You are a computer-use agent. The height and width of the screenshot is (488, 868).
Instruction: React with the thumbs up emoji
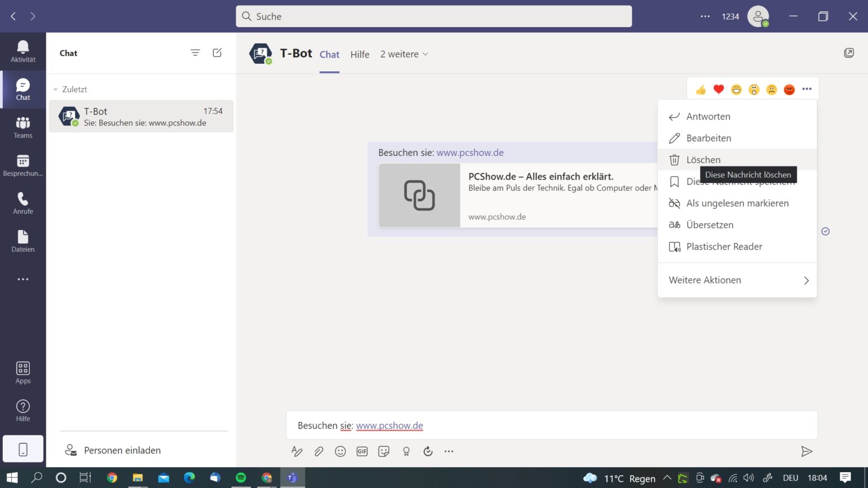point(701,89)
